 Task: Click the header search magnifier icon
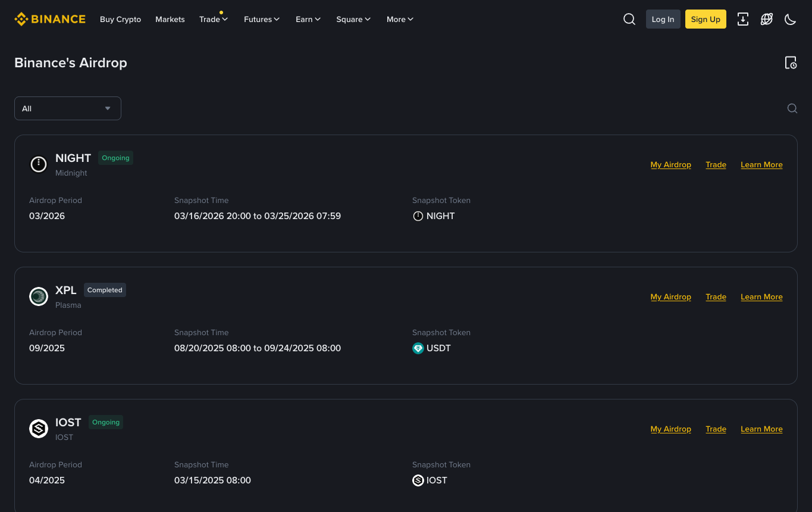(x=629, y=19)
